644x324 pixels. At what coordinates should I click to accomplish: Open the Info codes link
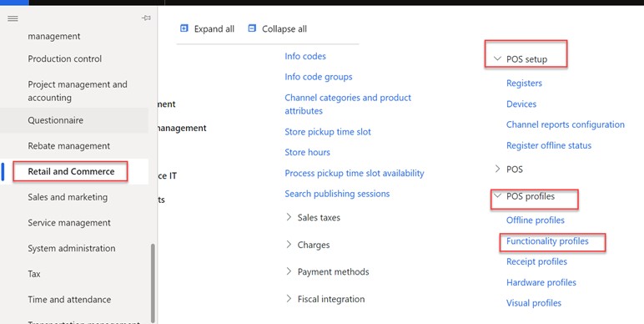305,56
